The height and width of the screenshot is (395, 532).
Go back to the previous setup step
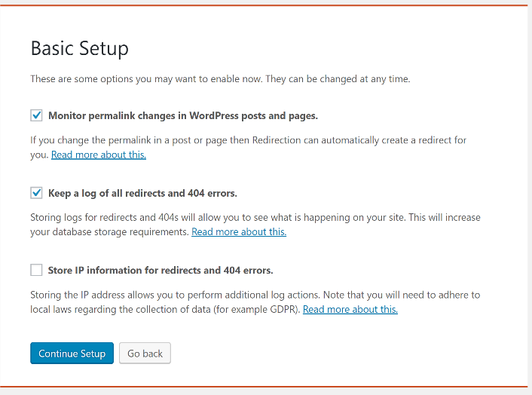tap(145, 354)
